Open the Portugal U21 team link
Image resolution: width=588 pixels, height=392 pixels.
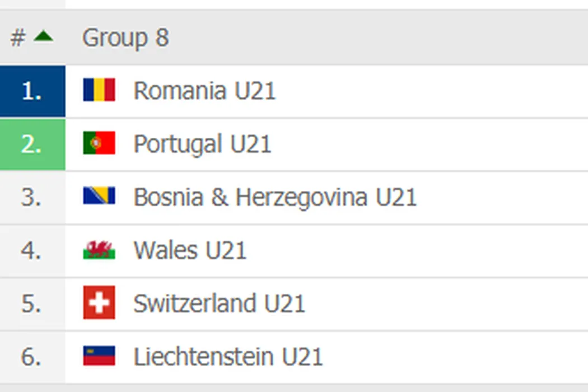click(x=202, y=144)
